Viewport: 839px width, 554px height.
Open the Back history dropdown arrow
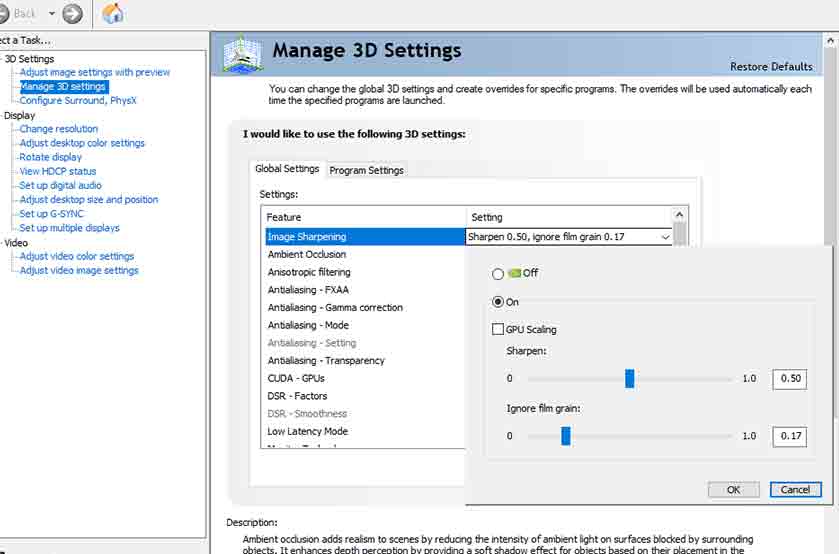point(52,13)
